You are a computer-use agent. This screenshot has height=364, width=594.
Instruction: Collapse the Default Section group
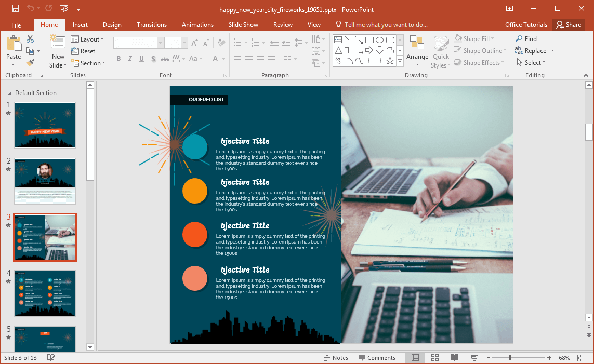pyautogui.click(x=9, y=93)
